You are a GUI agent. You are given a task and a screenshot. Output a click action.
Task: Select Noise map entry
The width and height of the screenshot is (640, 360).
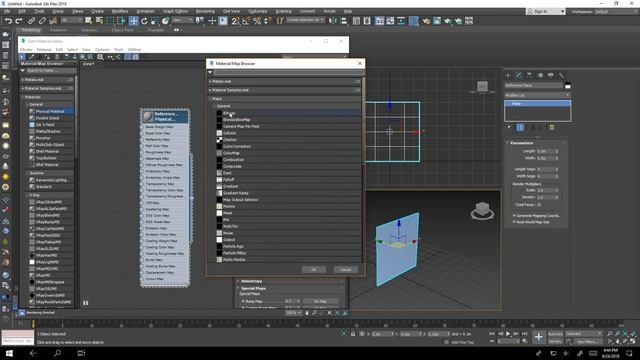(288, 233)
